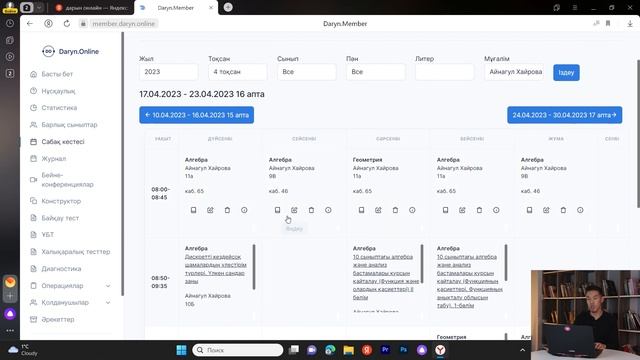
Task: Open journal icon for Thursday Алгебра 11a
Action: (446, 210)
